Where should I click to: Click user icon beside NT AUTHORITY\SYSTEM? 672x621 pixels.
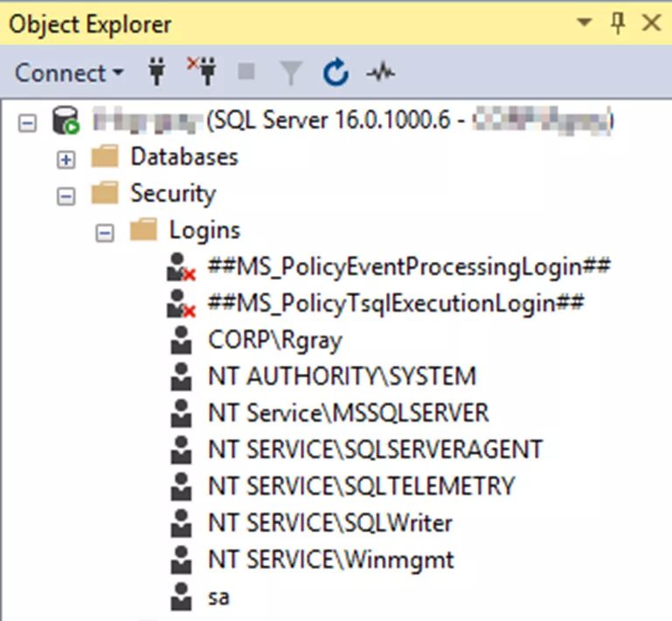click(181, 376)
